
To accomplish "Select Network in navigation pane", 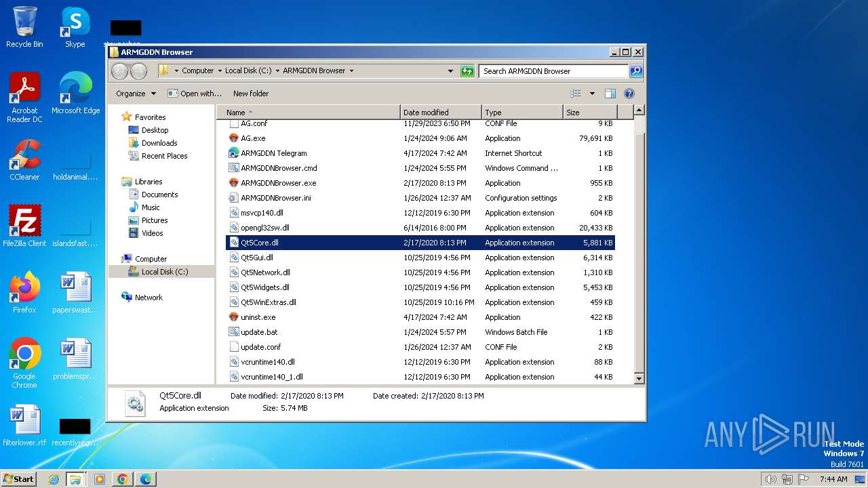I will click(x=149, y=298).
